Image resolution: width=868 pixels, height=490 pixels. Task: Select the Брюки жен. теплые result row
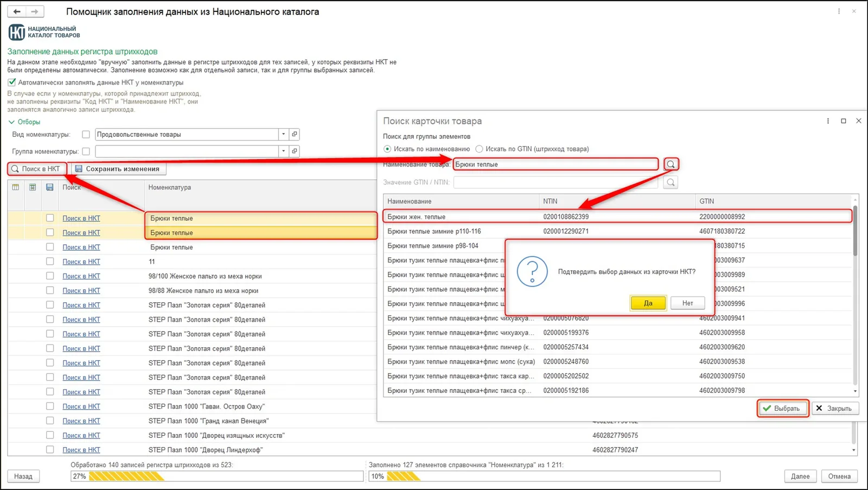click(x=617, y=217)
